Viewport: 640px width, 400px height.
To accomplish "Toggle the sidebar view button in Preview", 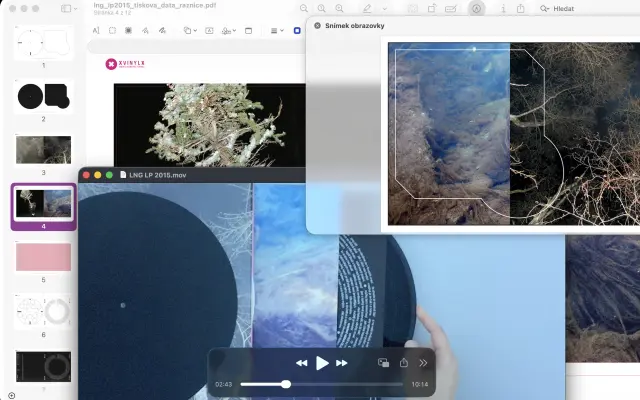I will coord(68,8).
